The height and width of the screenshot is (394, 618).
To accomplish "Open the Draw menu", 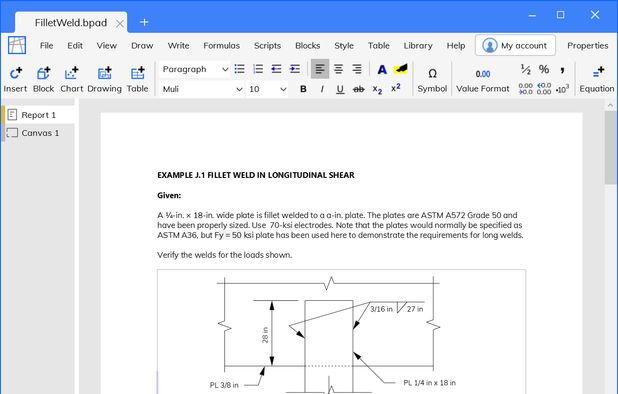I will (x=142, y=46).
